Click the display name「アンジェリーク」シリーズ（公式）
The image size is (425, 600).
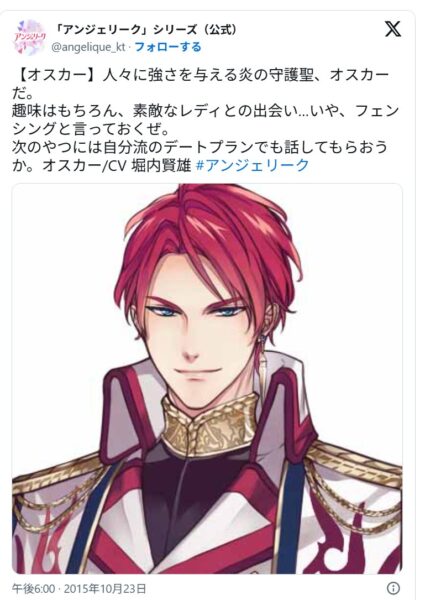[146, 29]
